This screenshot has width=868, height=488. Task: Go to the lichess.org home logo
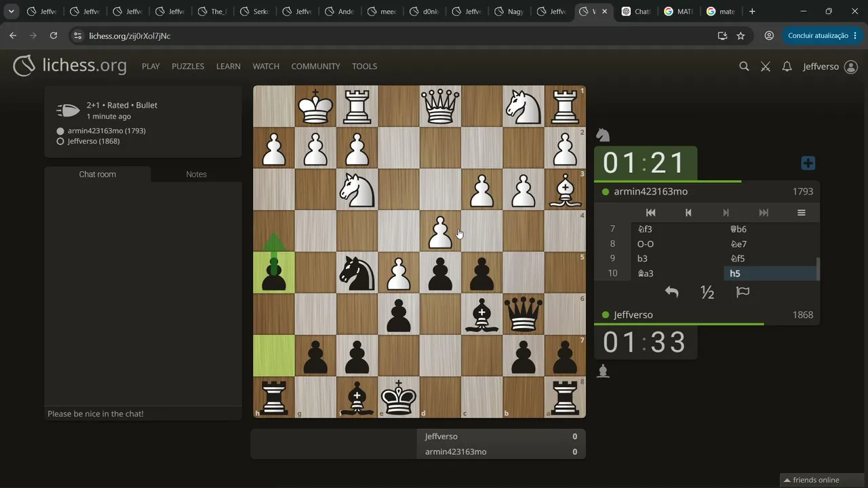70,66
